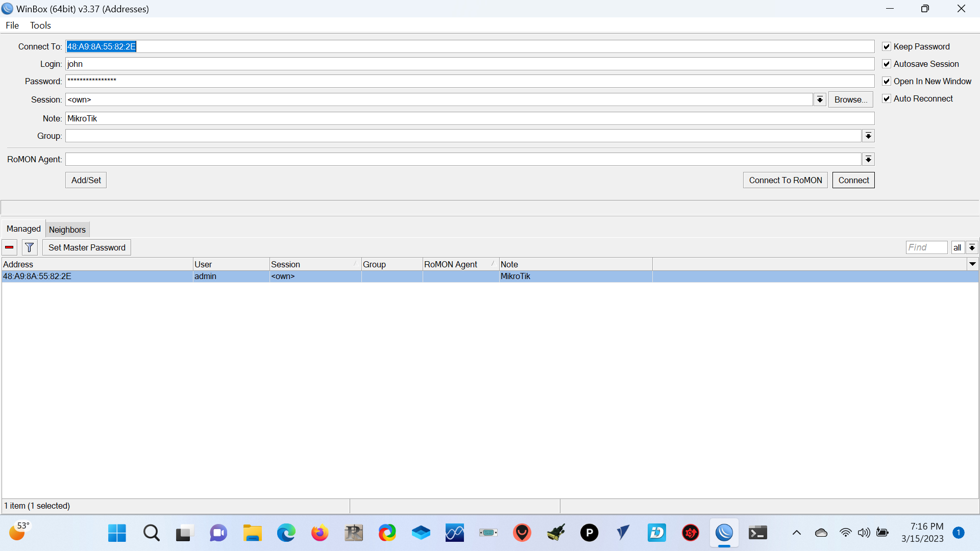Uncheck Keep Password

pyautogui.click(x=887, y=46)
